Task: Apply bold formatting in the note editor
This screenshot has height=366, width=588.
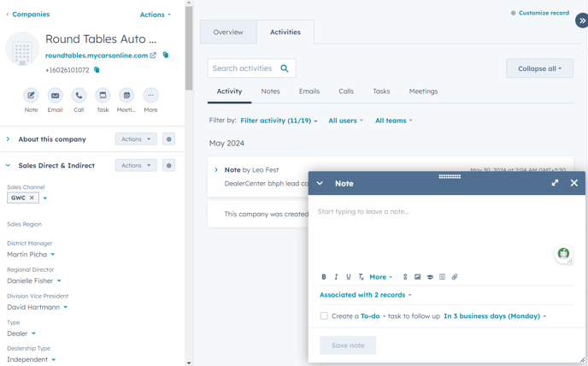Action: [x=324, y=277]
